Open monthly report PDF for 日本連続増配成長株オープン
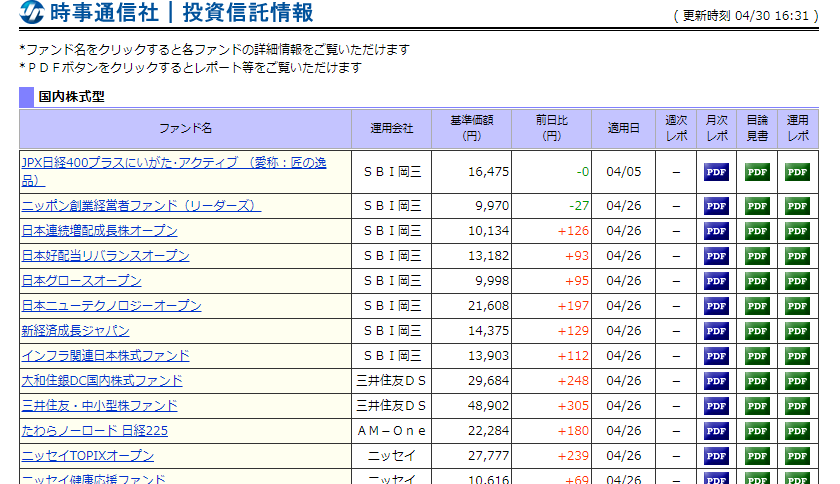Viewport: 840px width, 484px height. click(716, 231)
